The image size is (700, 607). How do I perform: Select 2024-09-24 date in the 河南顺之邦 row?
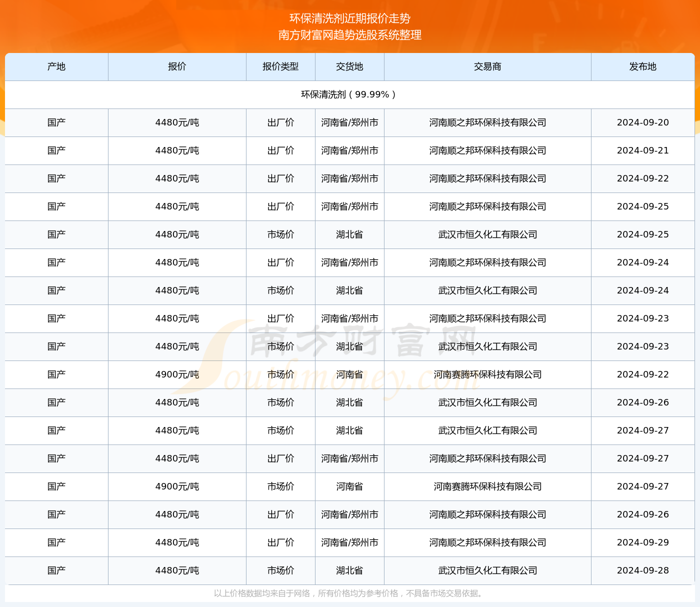point(642,262)
